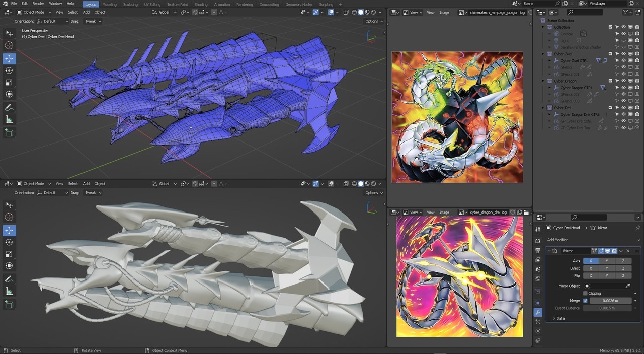The image size is (644, 354).
Task: Click the Mirror Object eyedropper icon
Action: 628,286
